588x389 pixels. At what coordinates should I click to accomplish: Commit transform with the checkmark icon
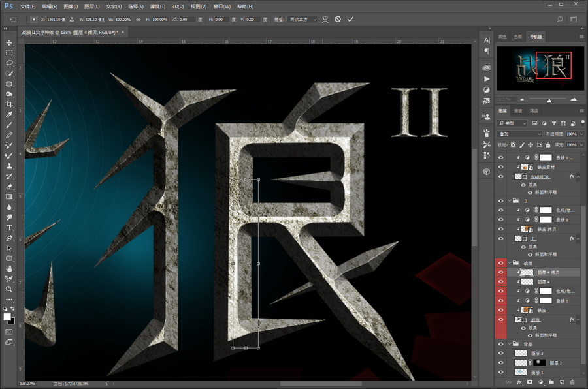[x=350, y=20]
